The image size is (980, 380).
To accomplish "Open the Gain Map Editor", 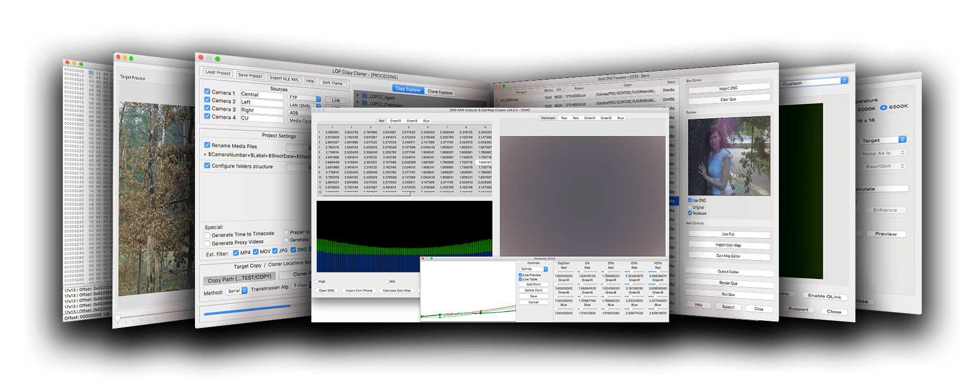I will [x=728, y=256].
